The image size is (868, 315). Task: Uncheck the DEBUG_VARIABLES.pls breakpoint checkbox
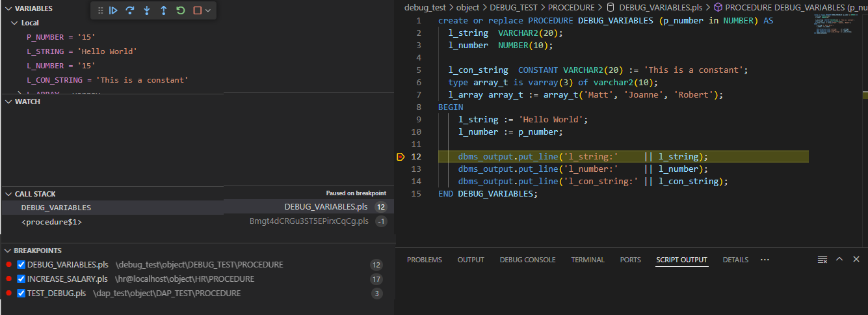pos(21,265)
